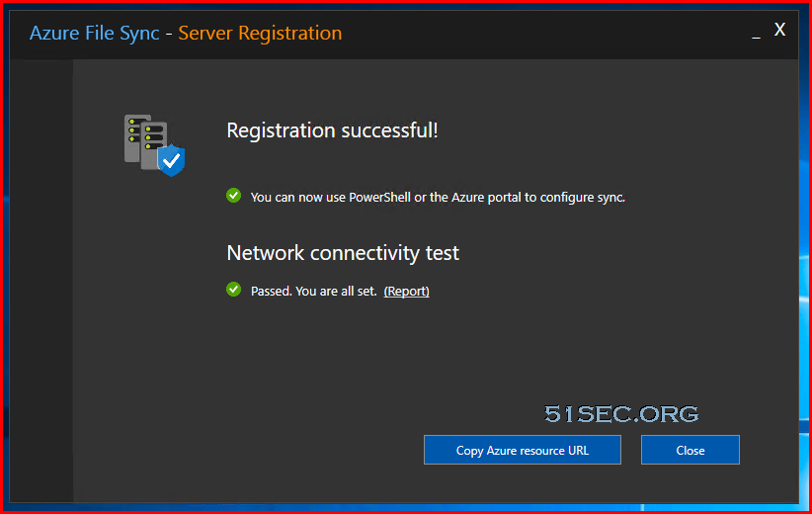This screenshot has width=812, height=514.
Task: Select the Registration successful heading
Action: (333, 130)
